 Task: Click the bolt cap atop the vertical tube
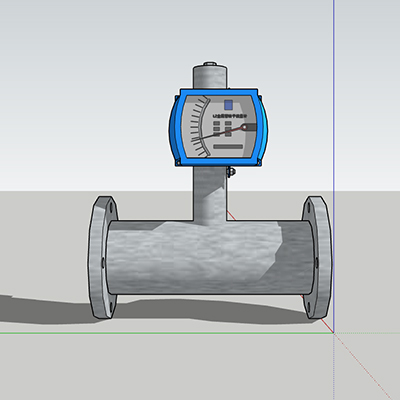click(210, 63)
